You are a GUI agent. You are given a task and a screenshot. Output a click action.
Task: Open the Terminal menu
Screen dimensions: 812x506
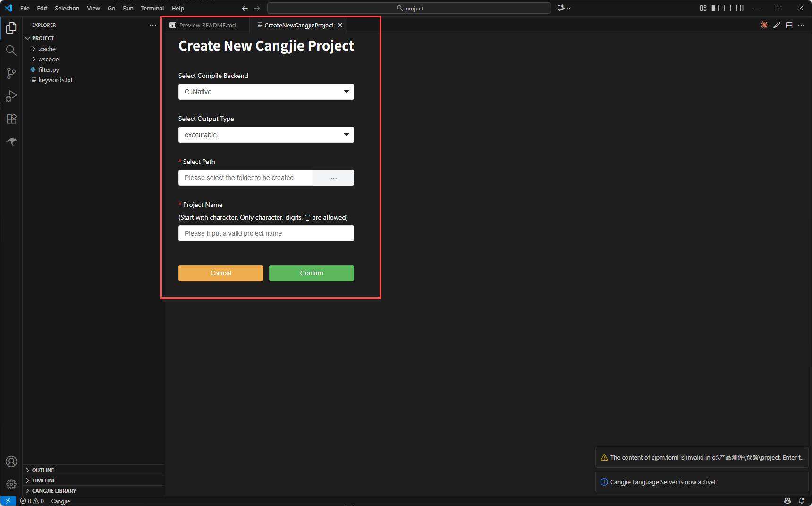point(152,8)
